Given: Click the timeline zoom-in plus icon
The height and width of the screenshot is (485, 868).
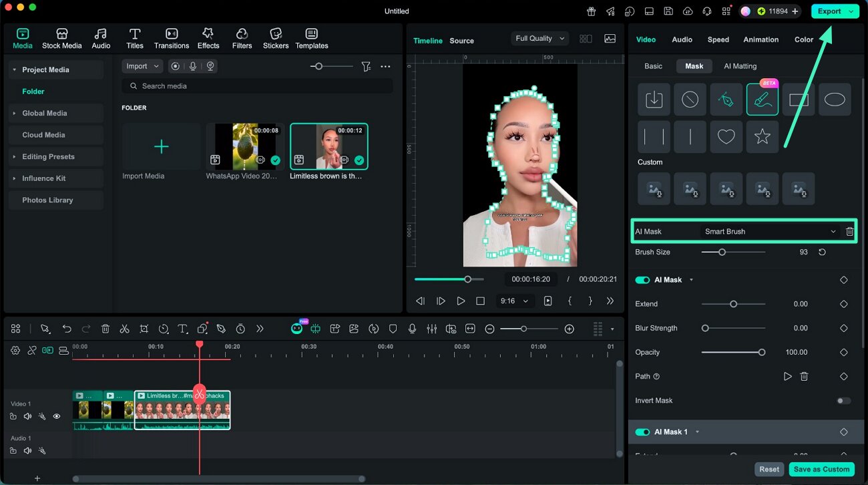Looking at the screenshot, I should point(569,329).
